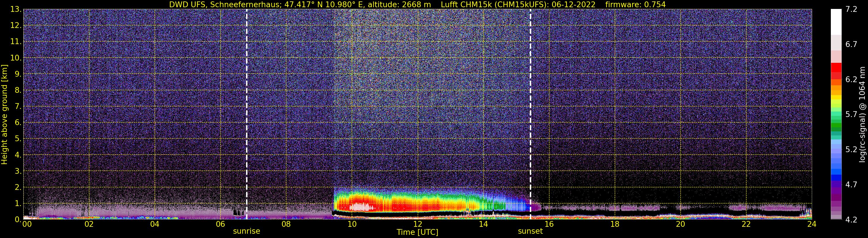The width and height of the screenshot is (868, 238).
Task: Click the height axis tick label 7
Action: tap(18, 107)
